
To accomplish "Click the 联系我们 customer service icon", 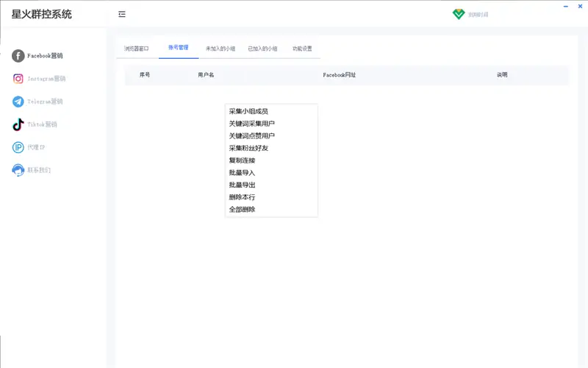I will click(x=18, y=170).
